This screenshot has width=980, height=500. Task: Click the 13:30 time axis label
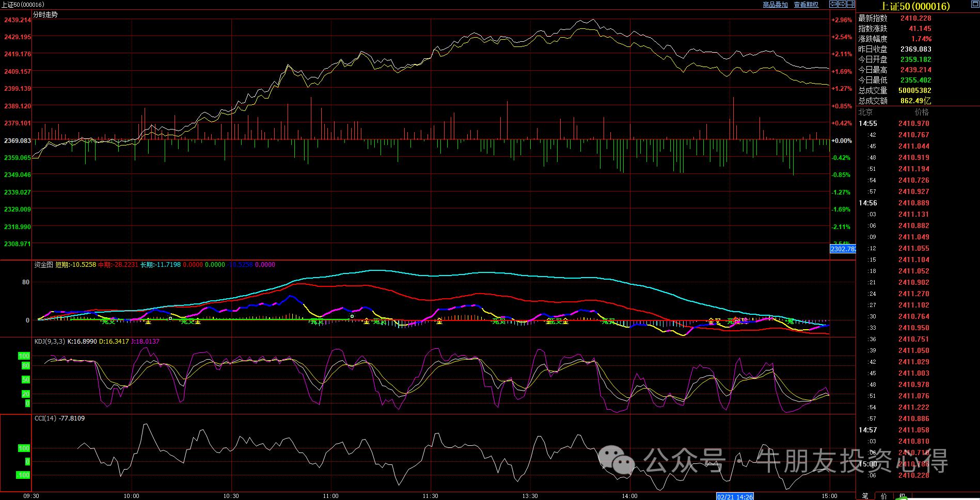(x=530, y=496)
